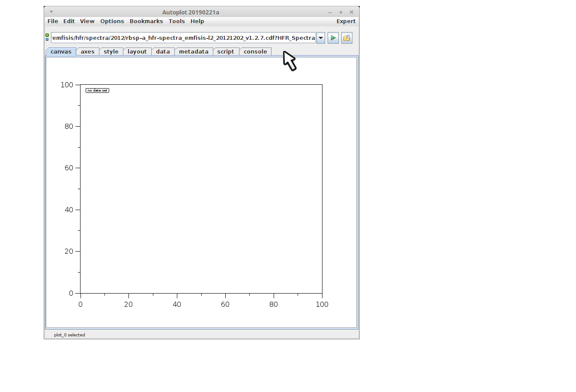Open the Options menu

coord(112,21)
